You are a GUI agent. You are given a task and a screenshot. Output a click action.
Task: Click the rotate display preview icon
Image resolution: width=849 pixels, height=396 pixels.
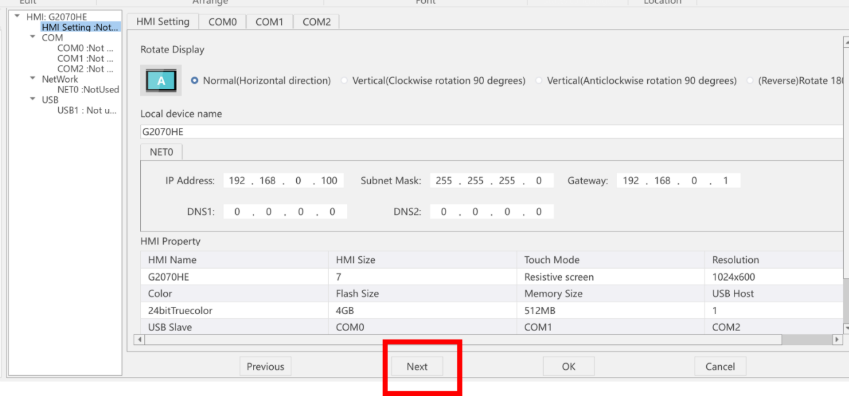pos(161,80)
